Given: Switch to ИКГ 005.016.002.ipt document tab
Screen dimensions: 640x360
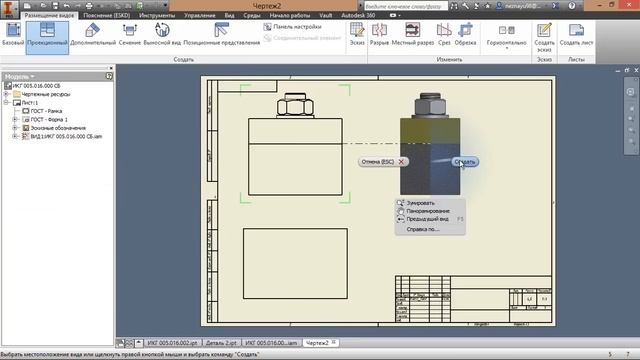Looking at the screenshot, I should click(x=172, y=343).
